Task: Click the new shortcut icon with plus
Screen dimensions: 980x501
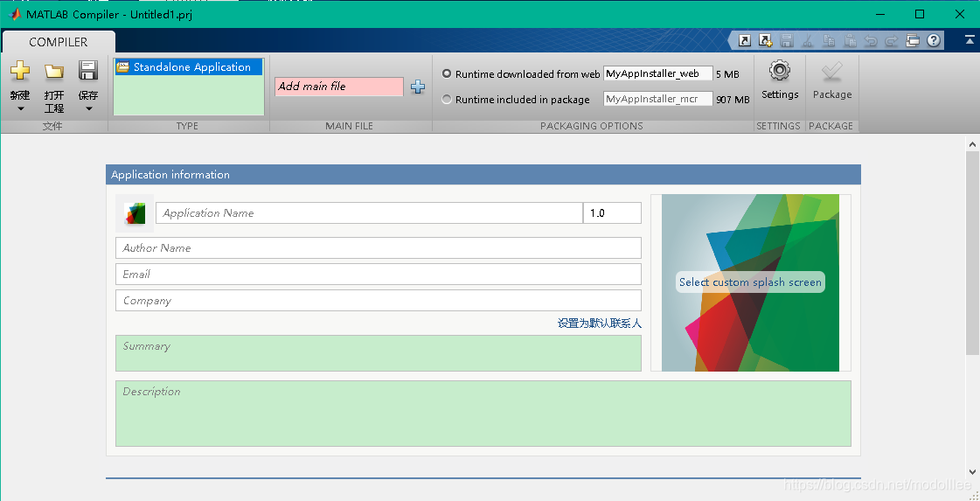Action: (x=766, y=40)
